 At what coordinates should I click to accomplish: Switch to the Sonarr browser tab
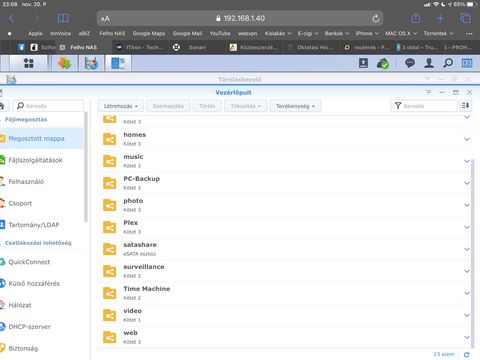coord(197,47)
